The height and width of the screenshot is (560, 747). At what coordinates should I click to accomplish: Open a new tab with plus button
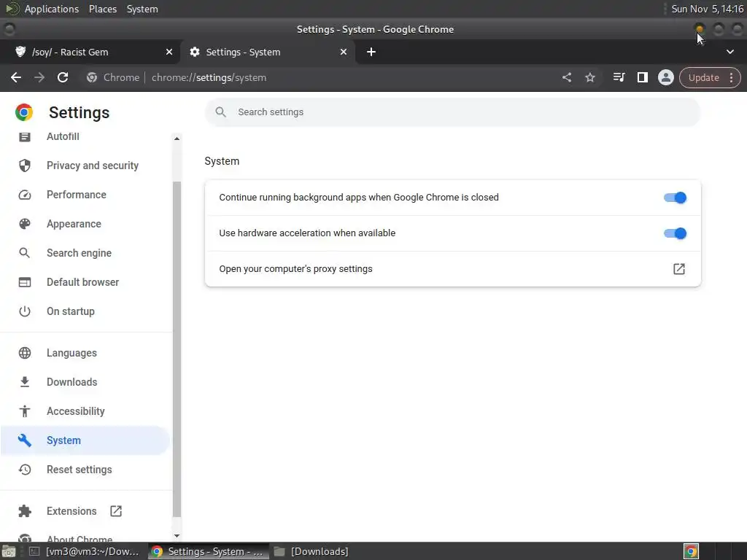tap(371, 52)
